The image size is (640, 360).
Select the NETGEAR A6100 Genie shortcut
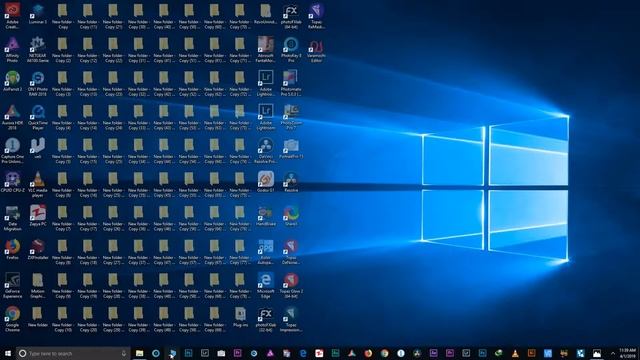pyautogui.click(x=38, y=49)
